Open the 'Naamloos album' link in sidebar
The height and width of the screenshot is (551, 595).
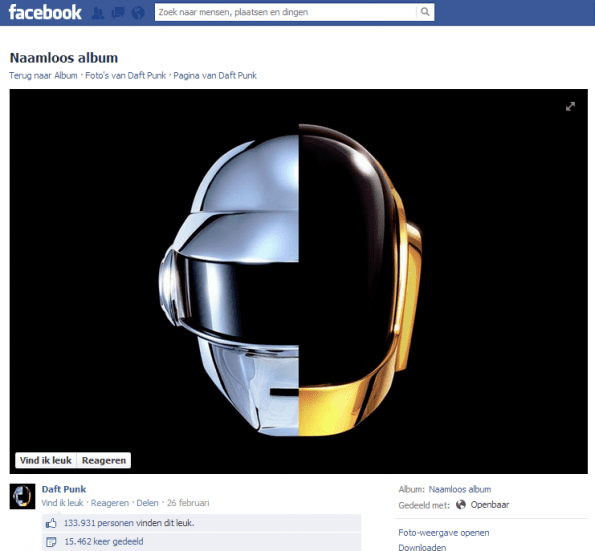(x=460, y=490)
